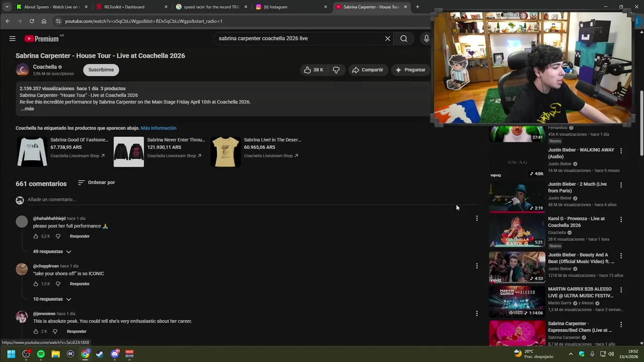Screen dimensions: 644x362
Task: Open options for Martin Garrix B2B Alesso video
Action: coord(621,290)
